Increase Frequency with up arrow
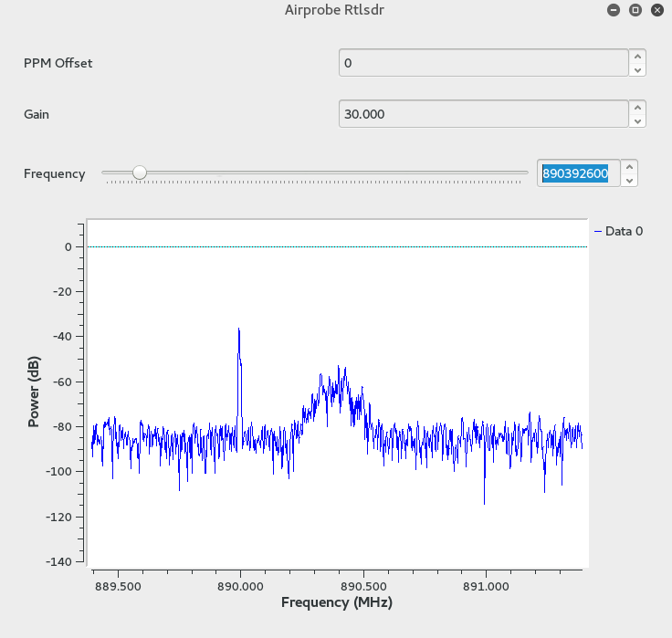Screen dimensions: 672x638 click(x=629, y=167)
